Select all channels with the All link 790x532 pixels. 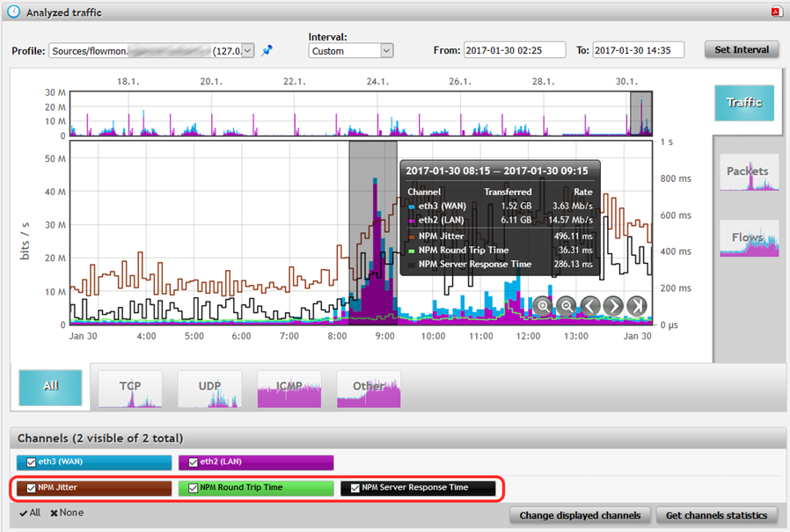click(x=30, y=513)
